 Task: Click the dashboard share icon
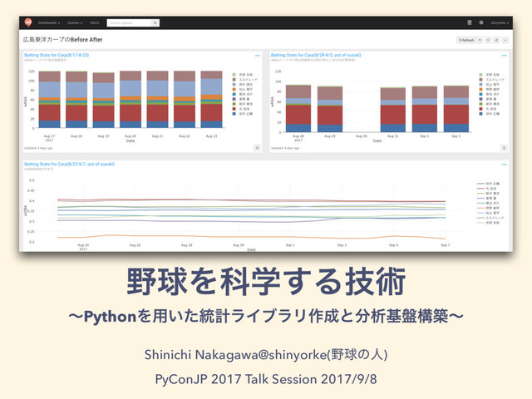497,40
